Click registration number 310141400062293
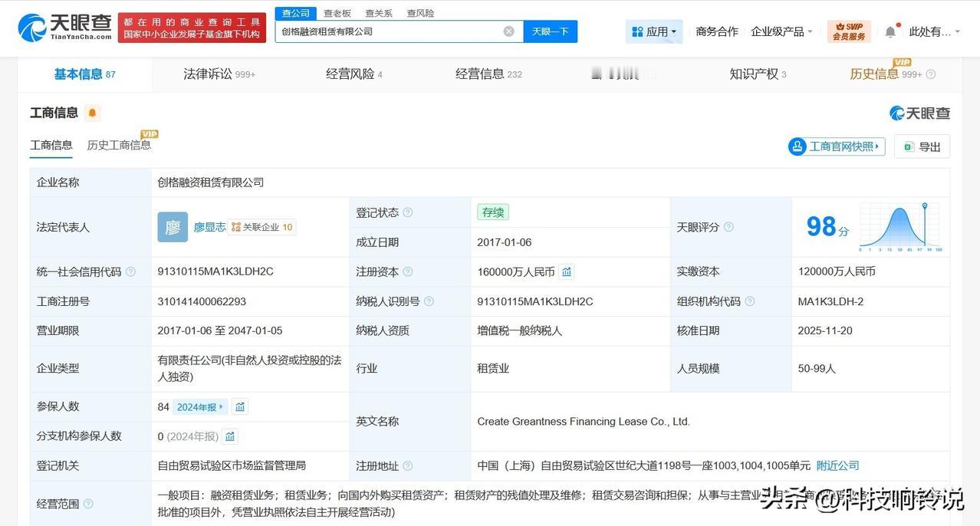Image resolution: width=980 pixels, height=526 pixels. (202, 301)
